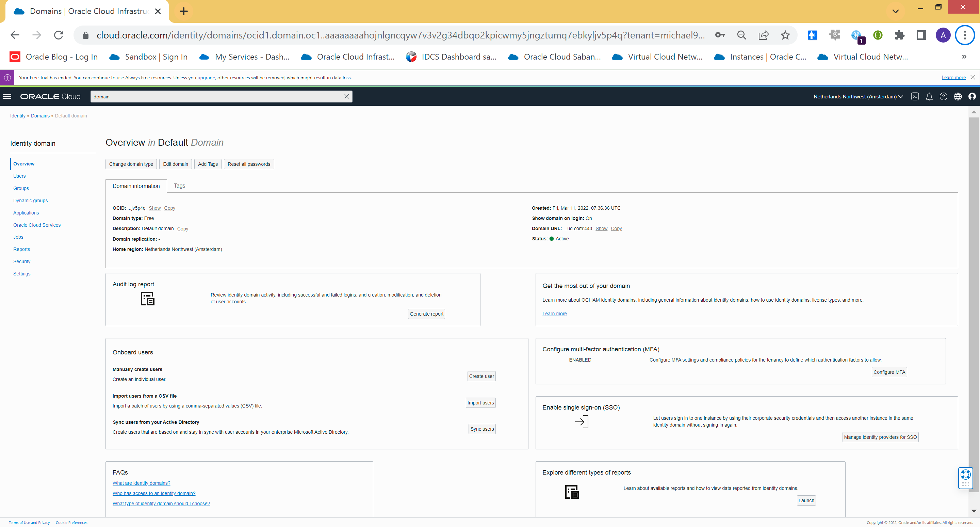The image size is (980, 527).
Task: Reload the current page
Action: (59, 35)
